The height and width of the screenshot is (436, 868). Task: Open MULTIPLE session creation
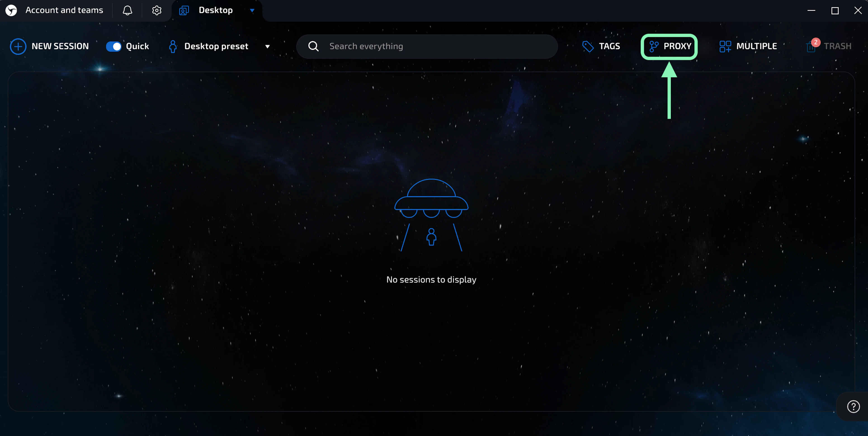coord(757,46)
